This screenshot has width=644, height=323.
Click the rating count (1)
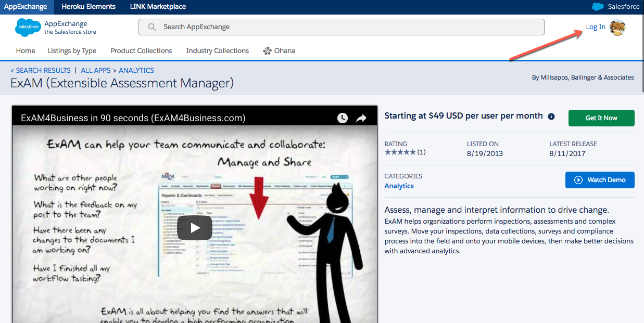click(421, 152)
